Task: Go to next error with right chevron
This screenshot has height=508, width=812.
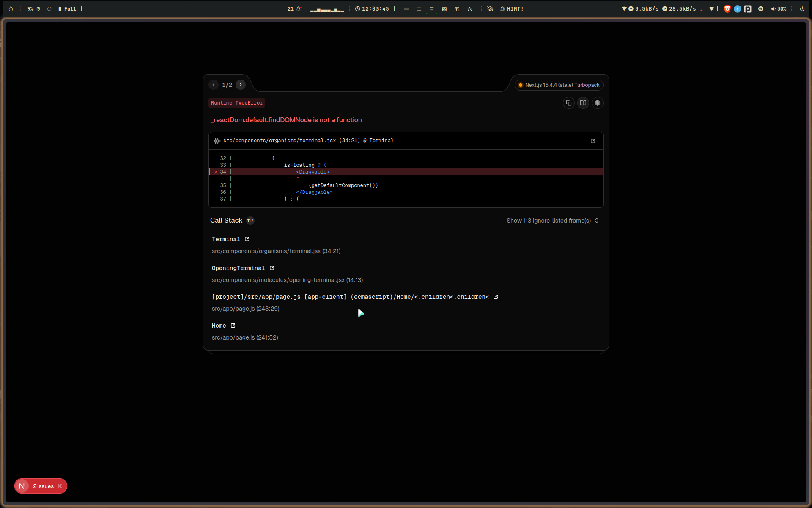Action: click(241, 85)
